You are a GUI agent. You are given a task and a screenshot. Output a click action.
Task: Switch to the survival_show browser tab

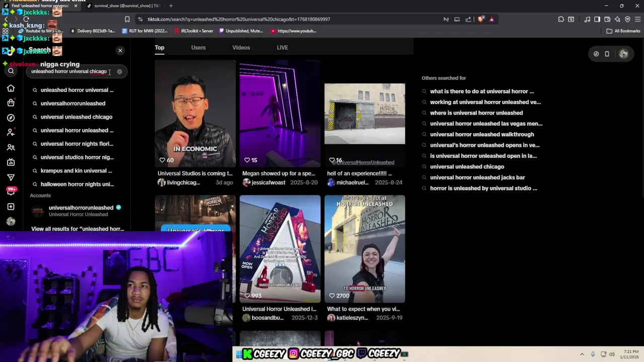tap(123, 6)
